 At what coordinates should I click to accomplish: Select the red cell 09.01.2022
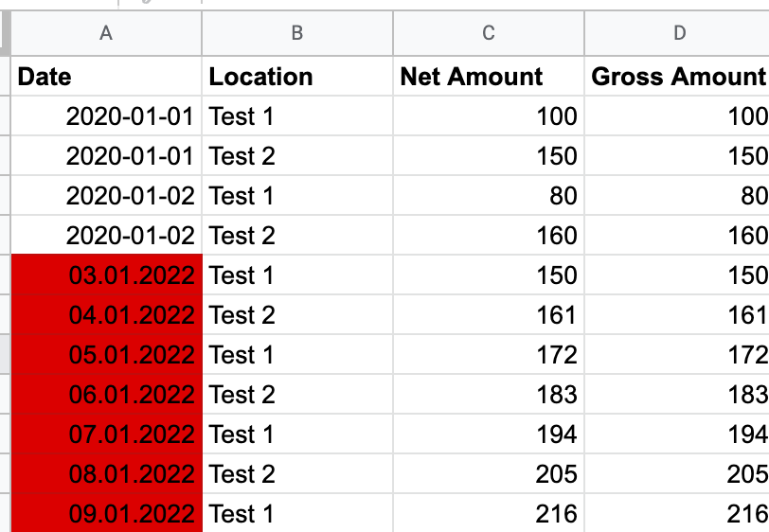pos(106,513)
